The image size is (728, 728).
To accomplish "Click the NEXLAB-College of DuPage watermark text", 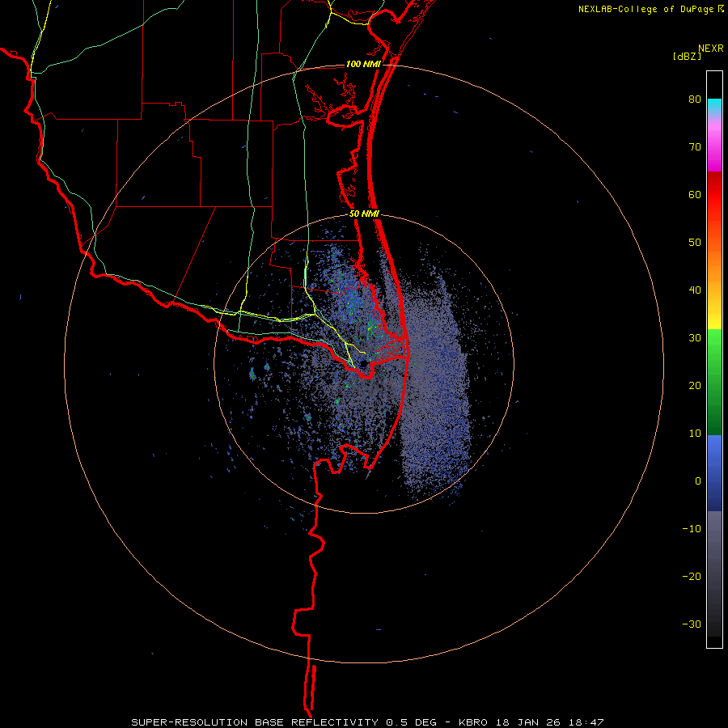I will point(646,9).
